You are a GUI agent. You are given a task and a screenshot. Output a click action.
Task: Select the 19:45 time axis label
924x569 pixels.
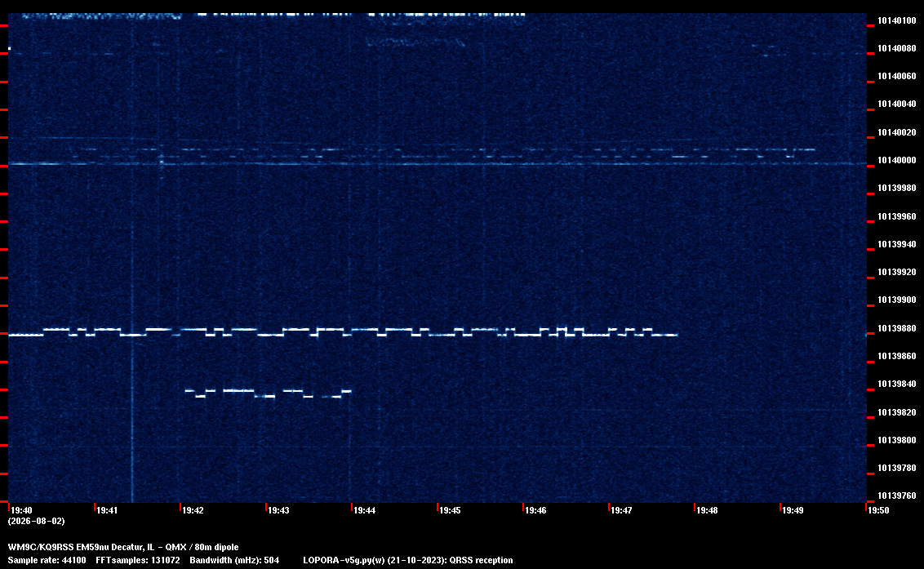(450, 510)
